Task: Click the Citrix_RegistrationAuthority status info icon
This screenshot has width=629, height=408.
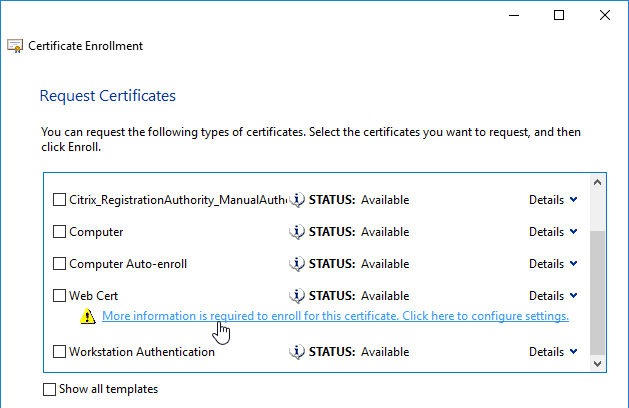Action: coord(296,200)
